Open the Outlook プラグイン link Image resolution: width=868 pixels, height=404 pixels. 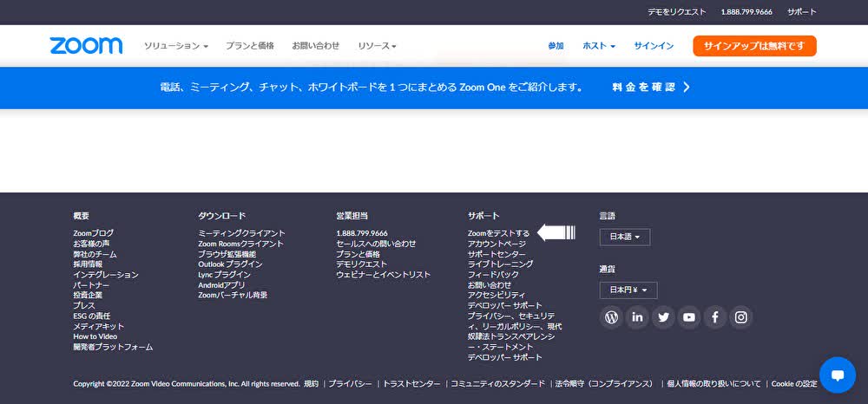click(230, 264)
